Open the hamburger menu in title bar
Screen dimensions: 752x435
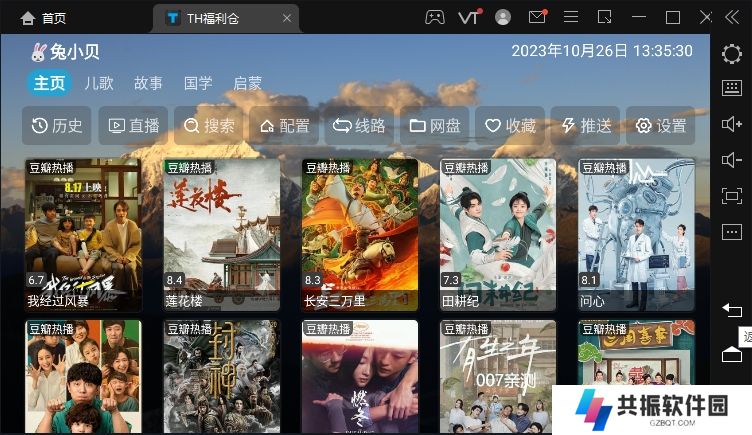(x=571, y=18)
